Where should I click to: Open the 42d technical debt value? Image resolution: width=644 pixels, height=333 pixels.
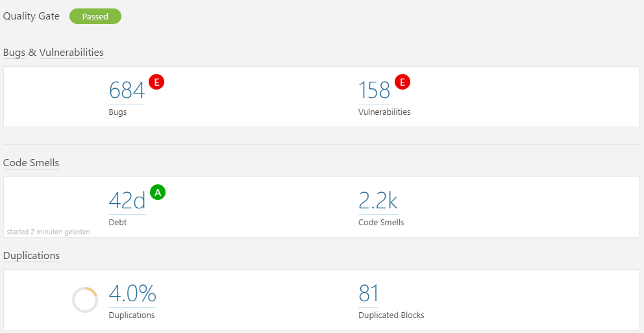pyautogui.click(x=127, y=201)
